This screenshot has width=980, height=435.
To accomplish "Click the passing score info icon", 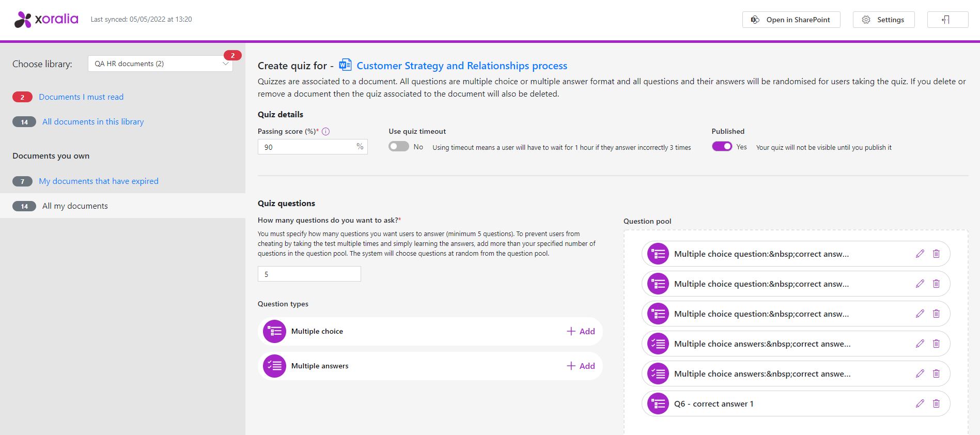I will coord(326,131).
